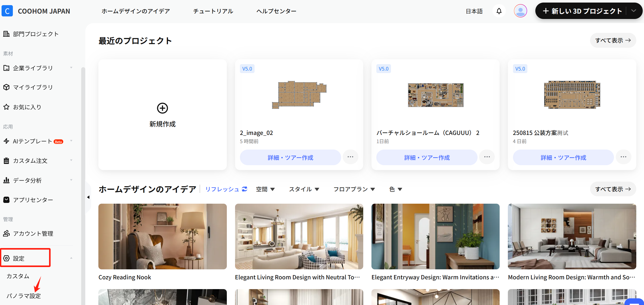This screenshot has height=305, width=644.
Task: Click the アカウント管理 people icon
Action: [6, 233]
